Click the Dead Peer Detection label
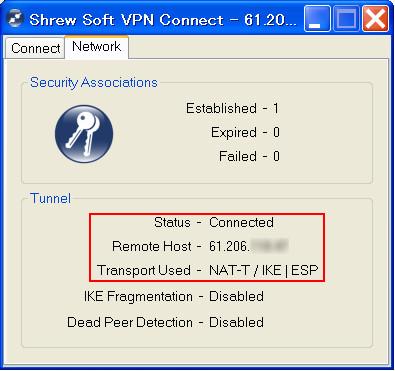Viewport: 395px width, 371px height. click(130, 322)
